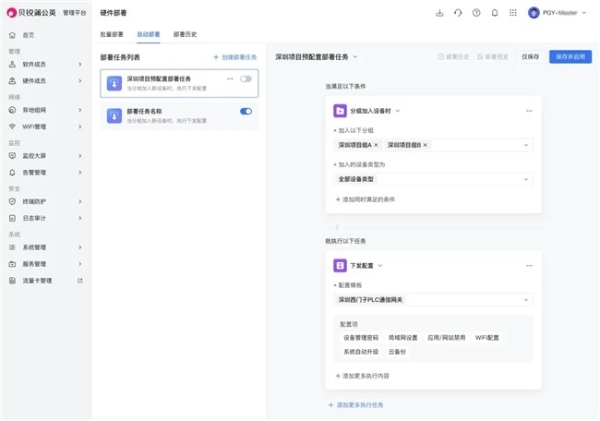Viewport: 600px width, 421px height.
Task: Open the PGY-Master account dropdown arrow
Action: pyautogui.click(x=584, y=13)
